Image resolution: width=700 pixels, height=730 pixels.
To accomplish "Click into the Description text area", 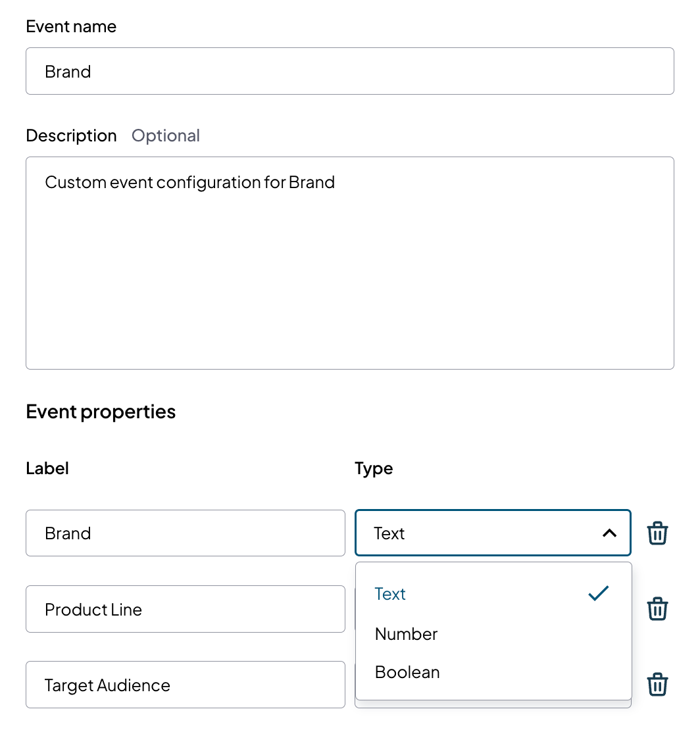I will click(349, 263).
